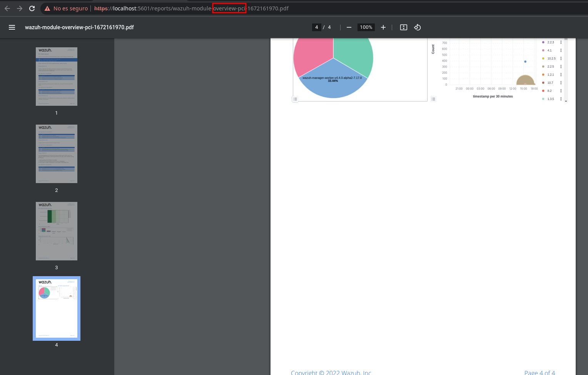Screen dimensions: 588x375
Task: Reload the current page
Action: (x=32, y=8)
